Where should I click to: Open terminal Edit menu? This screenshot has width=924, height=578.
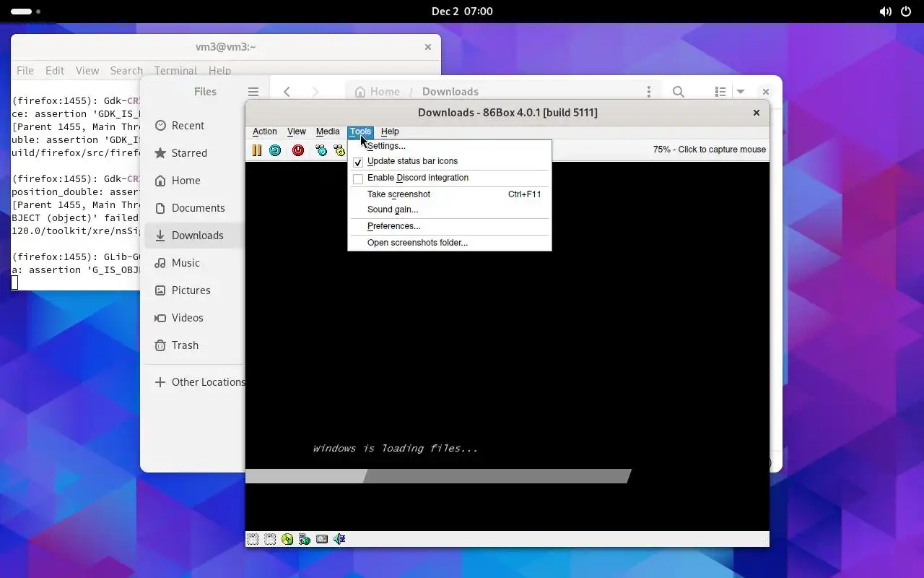(55, 71)
